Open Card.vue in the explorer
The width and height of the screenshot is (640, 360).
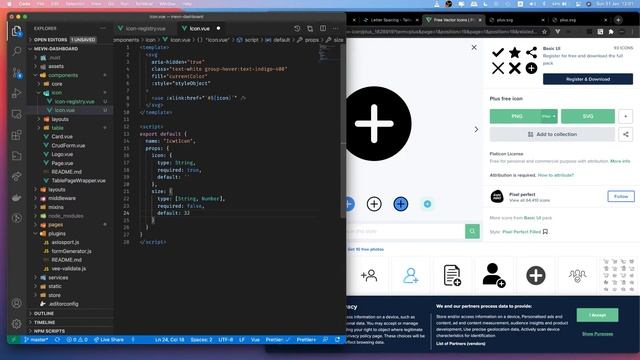[62, 137]
